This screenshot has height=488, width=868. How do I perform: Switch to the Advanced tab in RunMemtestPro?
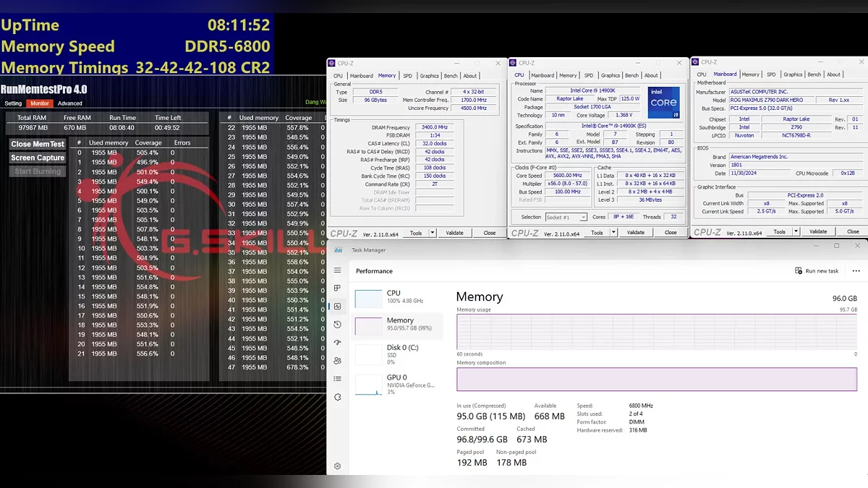pos(70,103)
